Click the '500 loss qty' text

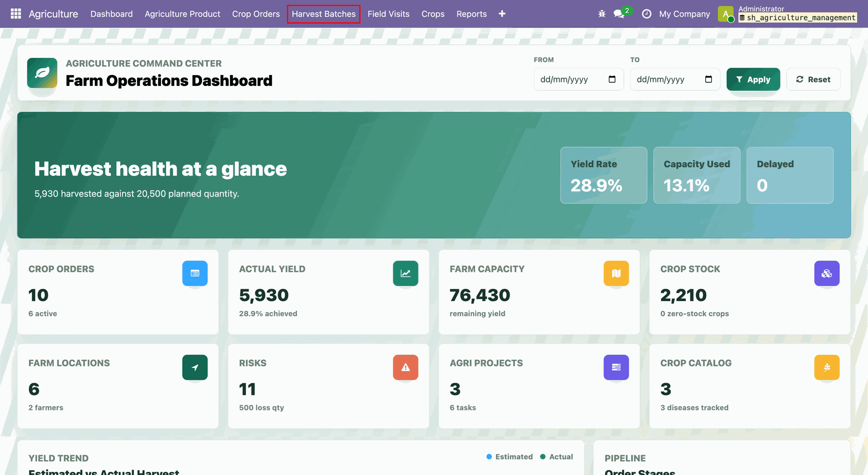click(262, 408)
